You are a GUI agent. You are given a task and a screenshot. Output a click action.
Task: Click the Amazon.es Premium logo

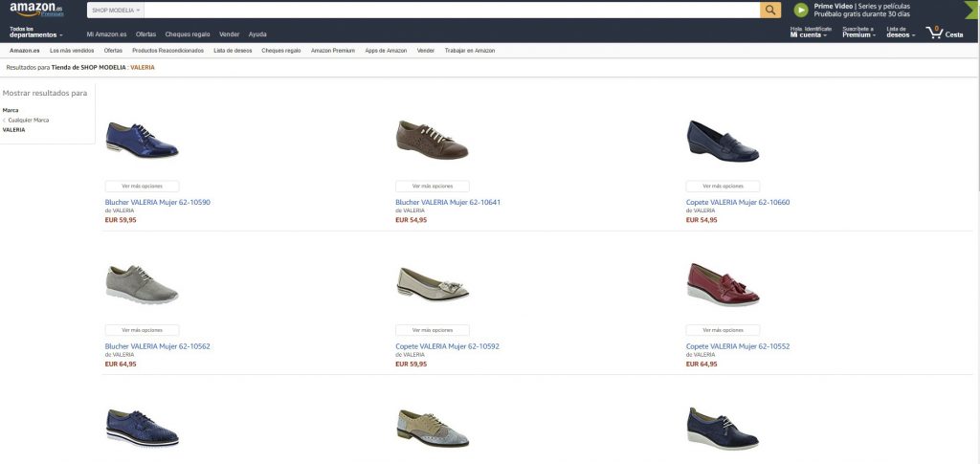click(36, 10)
